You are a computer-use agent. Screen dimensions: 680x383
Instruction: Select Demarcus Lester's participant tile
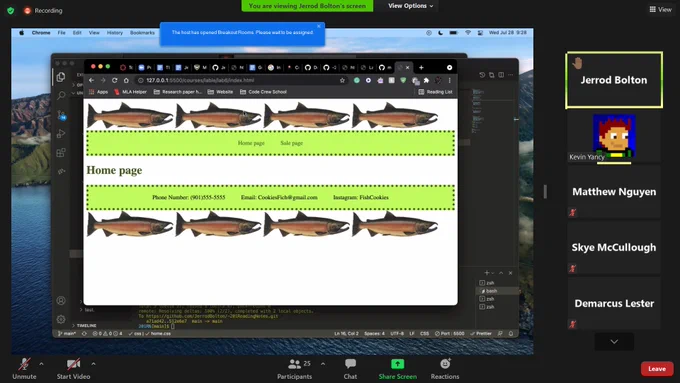click(x=614, y=303)
